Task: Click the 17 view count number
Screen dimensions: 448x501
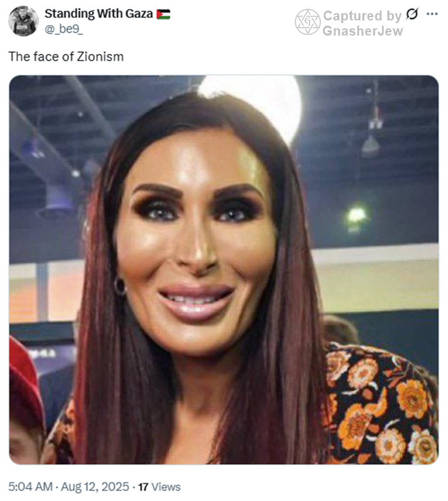Action: click(x=143, y=487)
